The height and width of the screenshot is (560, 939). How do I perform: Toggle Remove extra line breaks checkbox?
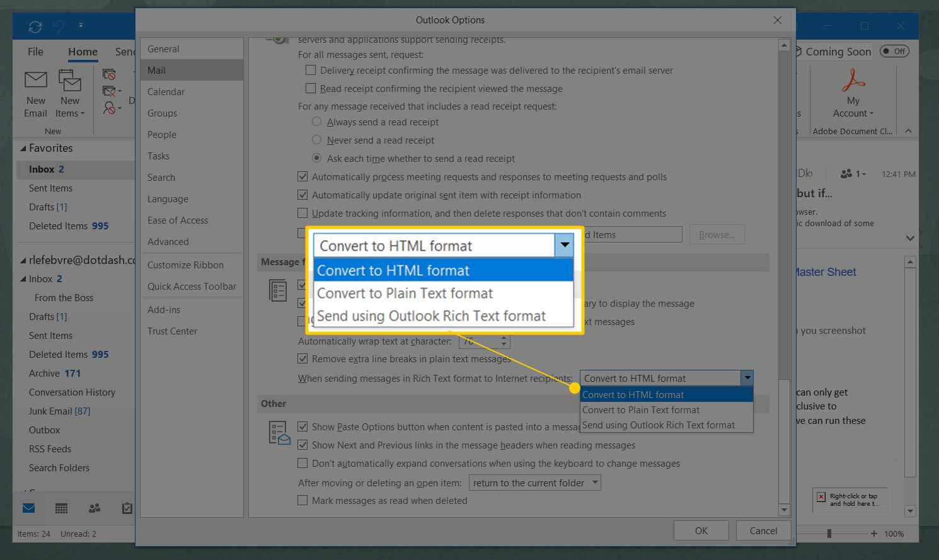(302, 358)
